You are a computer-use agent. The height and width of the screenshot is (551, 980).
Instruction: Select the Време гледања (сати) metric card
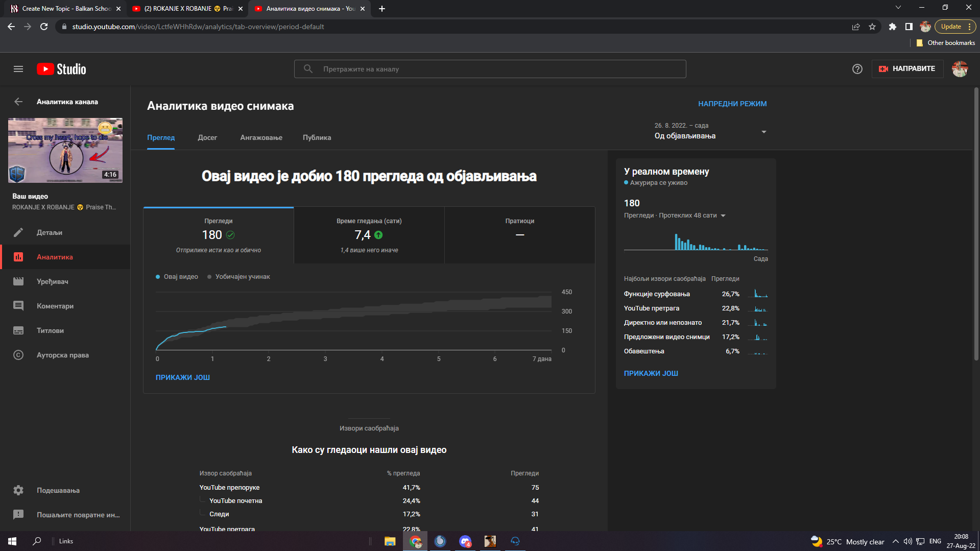[x=369, y=235]
